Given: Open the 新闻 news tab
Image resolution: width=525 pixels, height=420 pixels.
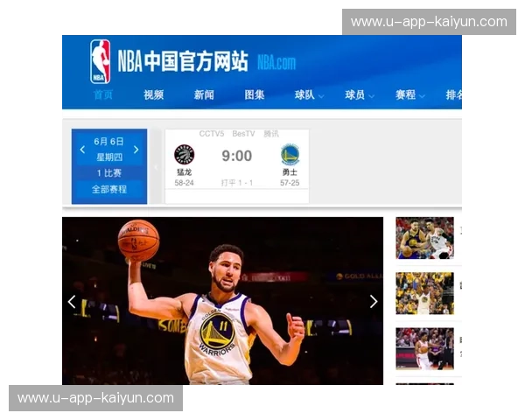Looking at the screenshot, I should [204, 94].
